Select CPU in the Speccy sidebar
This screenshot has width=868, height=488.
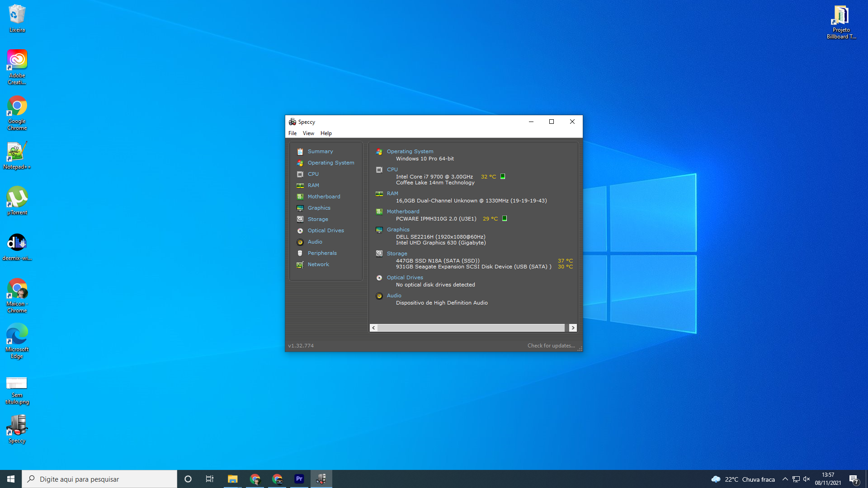pyautogui.click(x=313, y=174)
